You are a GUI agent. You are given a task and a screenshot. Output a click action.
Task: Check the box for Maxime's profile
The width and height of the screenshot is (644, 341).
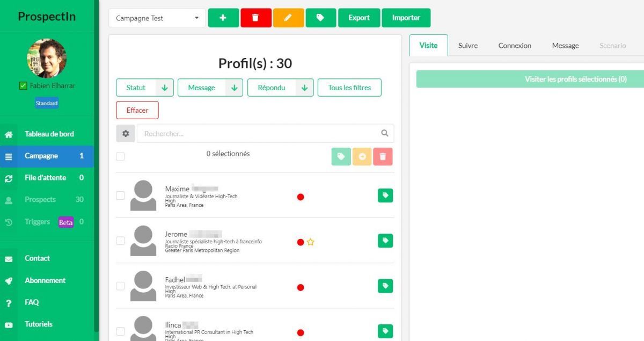121,195
